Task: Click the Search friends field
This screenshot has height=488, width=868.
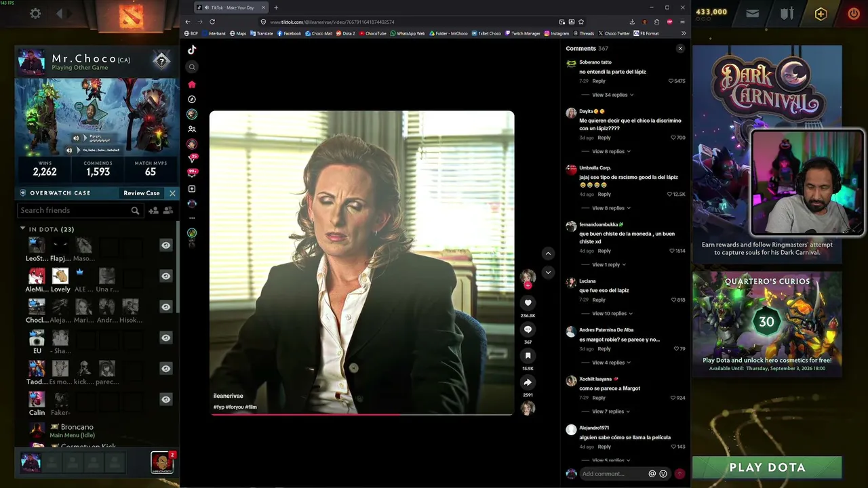Action: tap(79, 211)
